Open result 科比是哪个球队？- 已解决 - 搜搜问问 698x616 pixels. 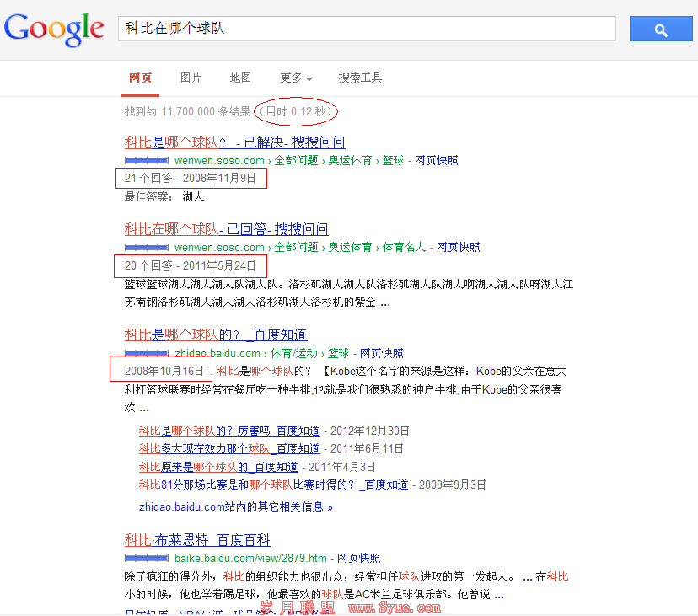[x=234, y=142]
